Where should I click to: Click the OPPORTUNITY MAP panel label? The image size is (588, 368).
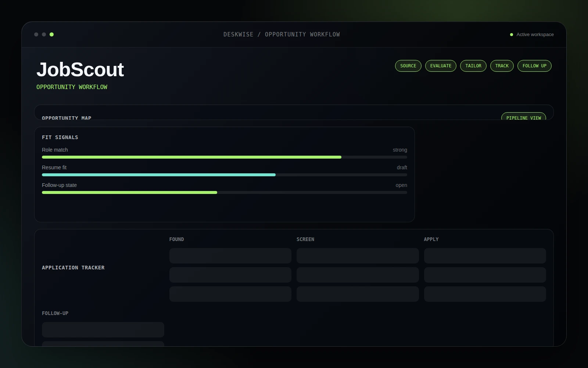point(67,118)
